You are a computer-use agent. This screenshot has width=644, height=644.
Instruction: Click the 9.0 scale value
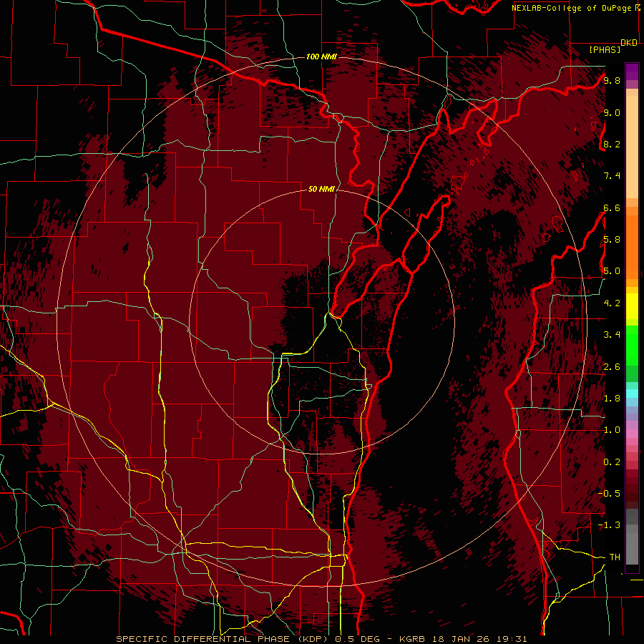[x=612, y=112]
